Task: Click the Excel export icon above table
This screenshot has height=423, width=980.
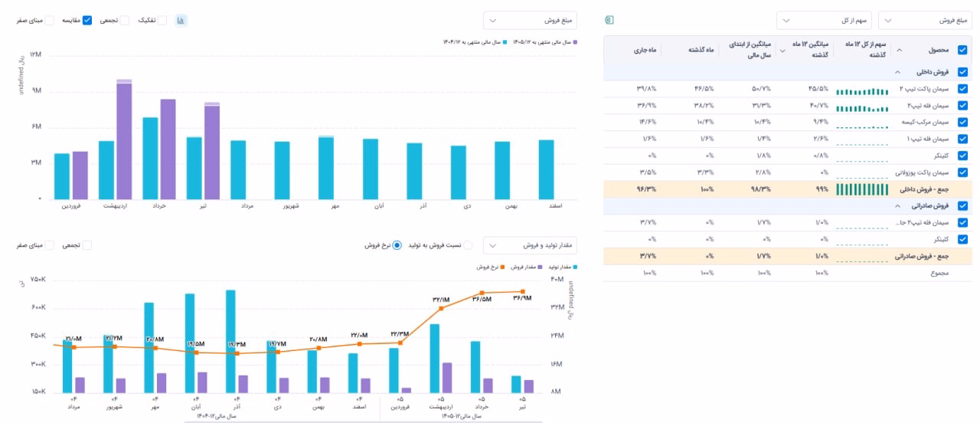Action: coord(609,20)
